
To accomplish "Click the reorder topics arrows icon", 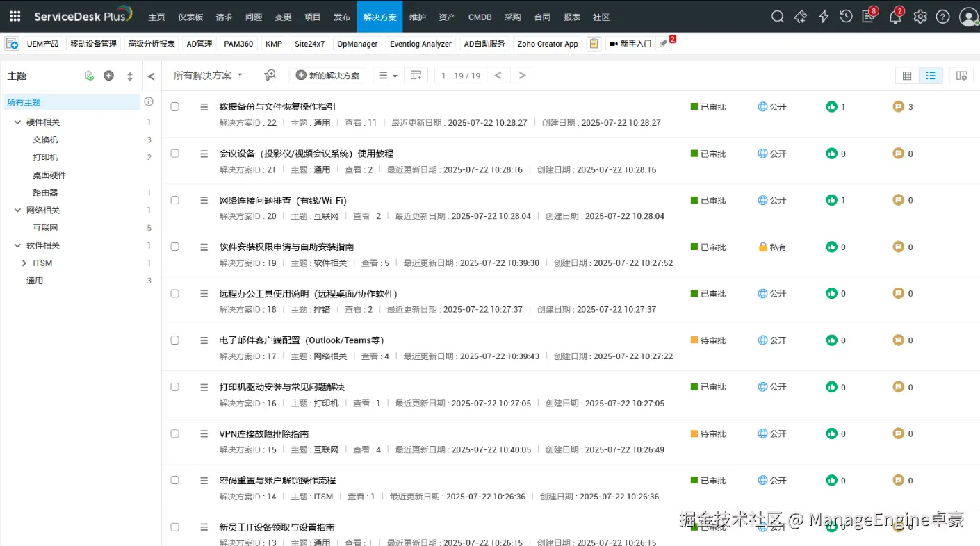I will [x=129, y=76].
